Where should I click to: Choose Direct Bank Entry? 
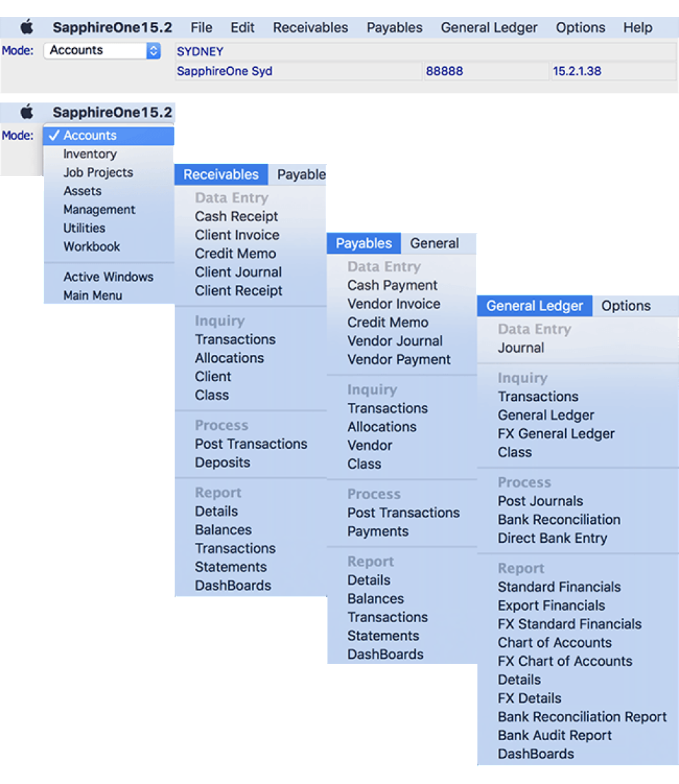(x=552, y=538)
